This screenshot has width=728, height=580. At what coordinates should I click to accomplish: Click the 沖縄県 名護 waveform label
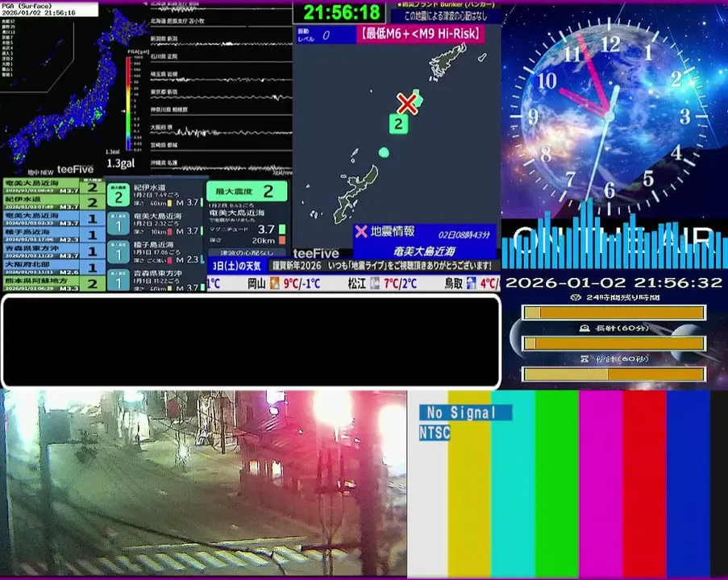tap(164, 163)
